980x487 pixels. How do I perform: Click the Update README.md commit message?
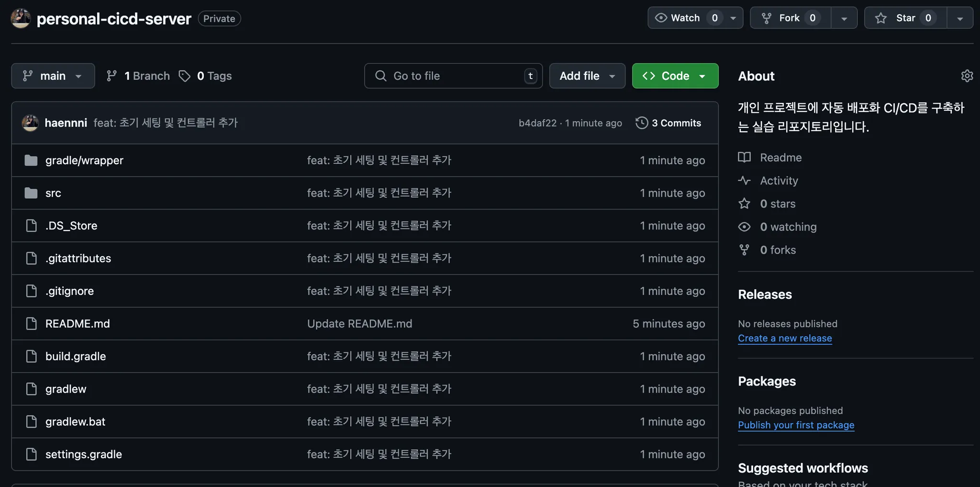tap(359, 324)
